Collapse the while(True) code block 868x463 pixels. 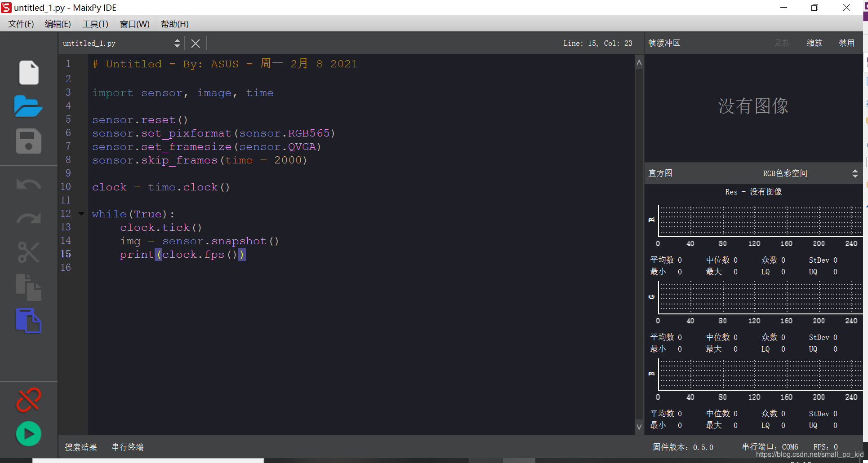coord(81,214)
